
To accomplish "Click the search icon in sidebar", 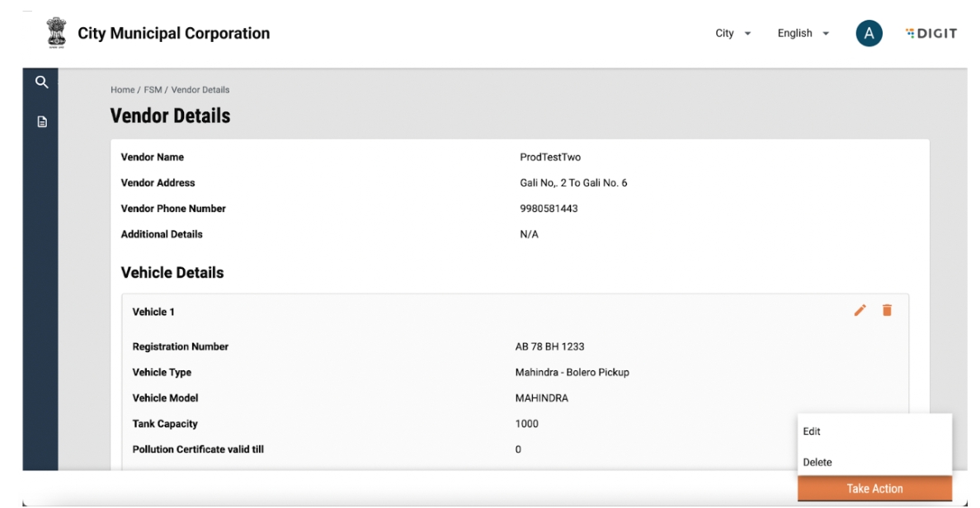I will click(x=41, y=82).
